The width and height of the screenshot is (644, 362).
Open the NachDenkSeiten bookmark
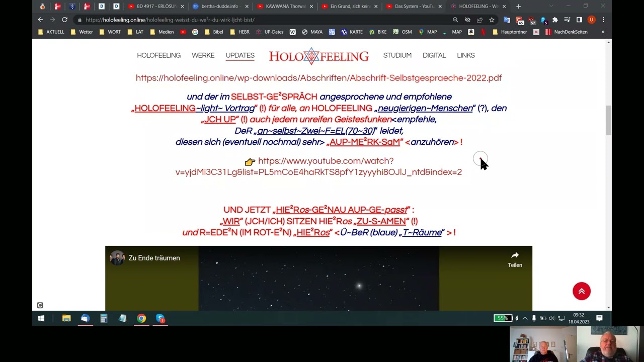tap(567, 32)
